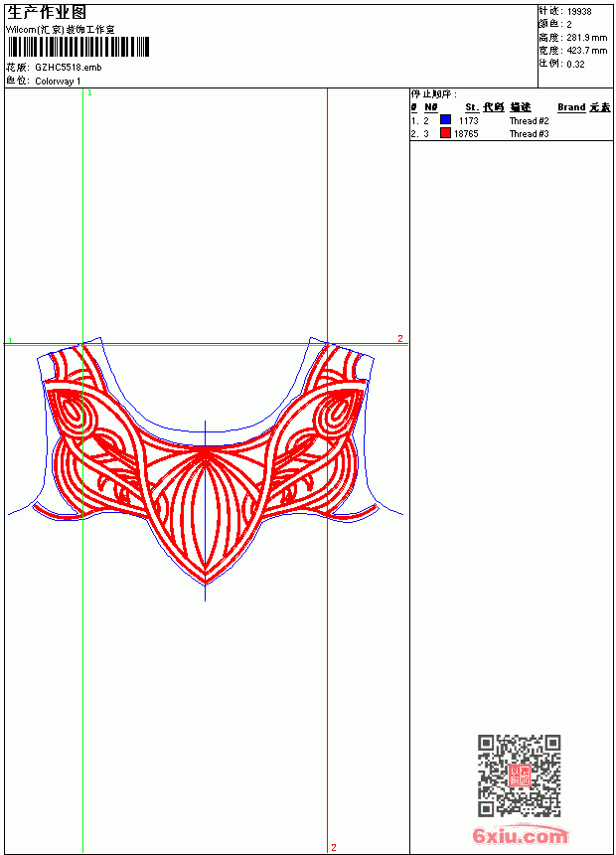Click green marker 1 atop the vertical line
This screenshot has width=616, height=855.
[x=90, y=93]
